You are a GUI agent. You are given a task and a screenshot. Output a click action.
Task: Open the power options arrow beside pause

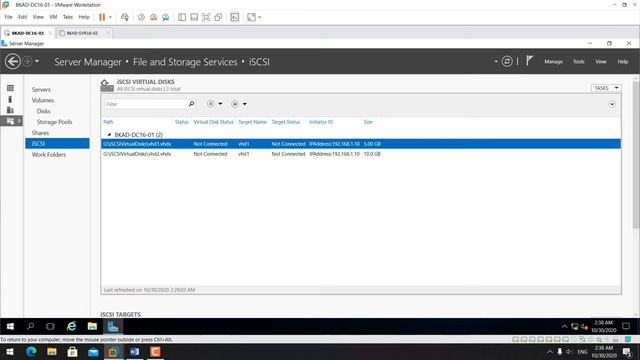click(x=110, y=17)
